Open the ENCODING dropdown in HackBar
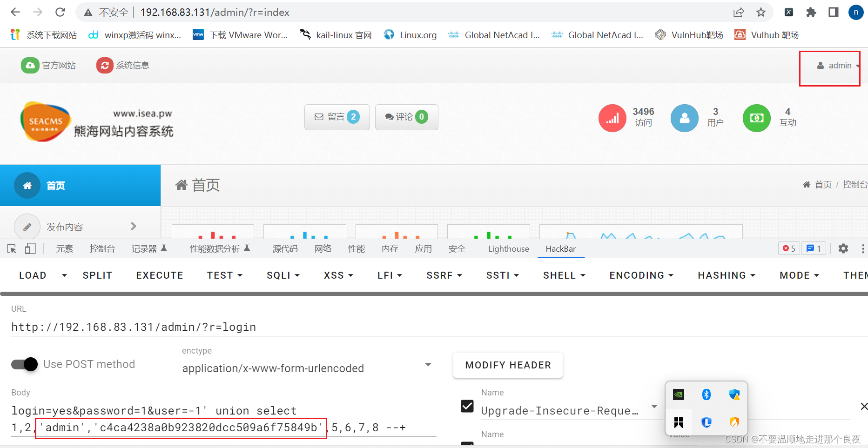 (641, 275)
